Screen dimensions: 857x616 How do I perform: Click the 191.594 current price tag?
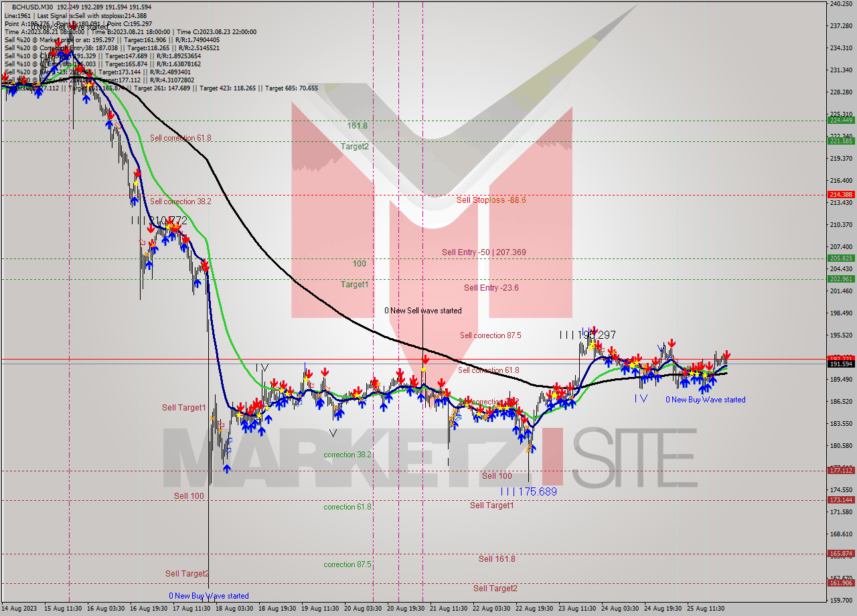[841, 364]
